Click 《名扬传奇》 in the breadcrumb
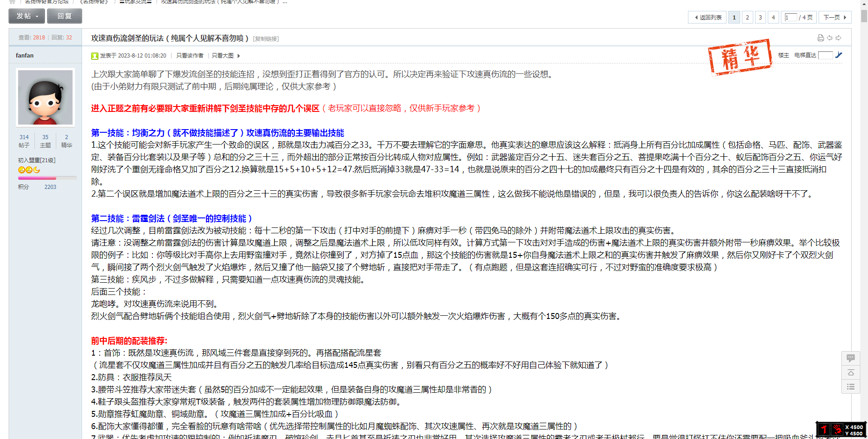 click(95, 2)
